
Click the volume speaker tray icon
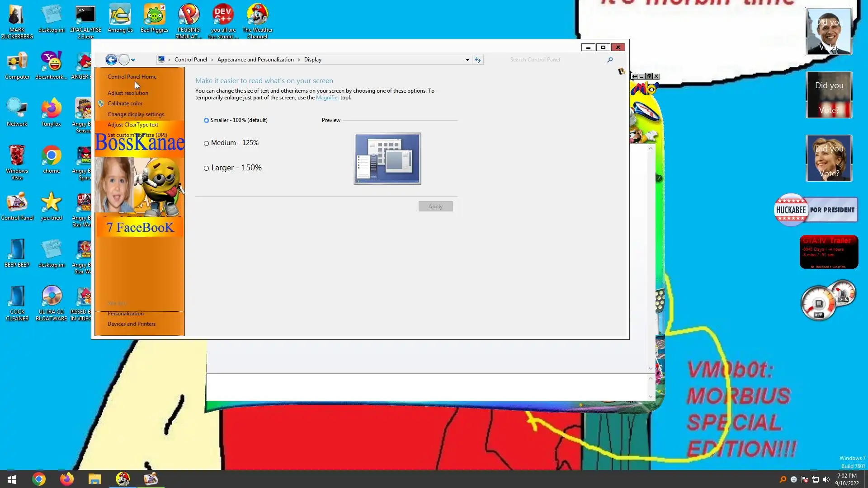[826, 479]
